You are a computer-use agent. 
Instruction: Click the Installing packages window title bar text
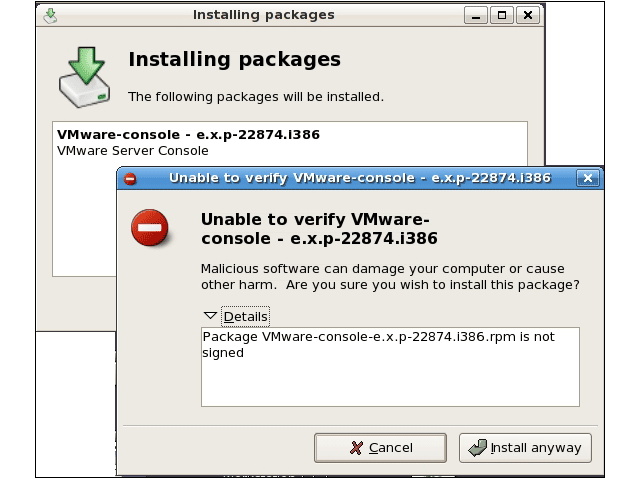[264, 15]
